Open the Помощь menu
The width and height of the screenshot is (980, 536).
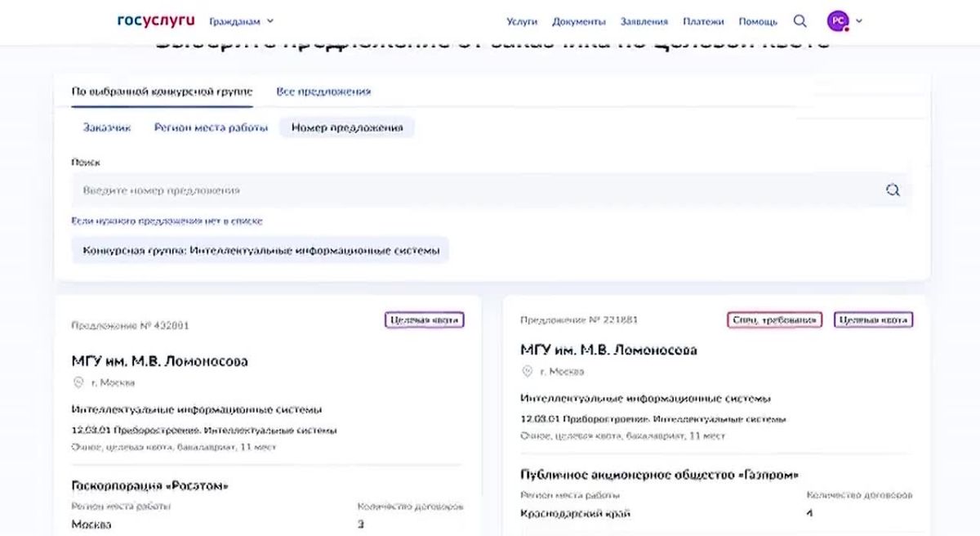[x=758, y=22]
